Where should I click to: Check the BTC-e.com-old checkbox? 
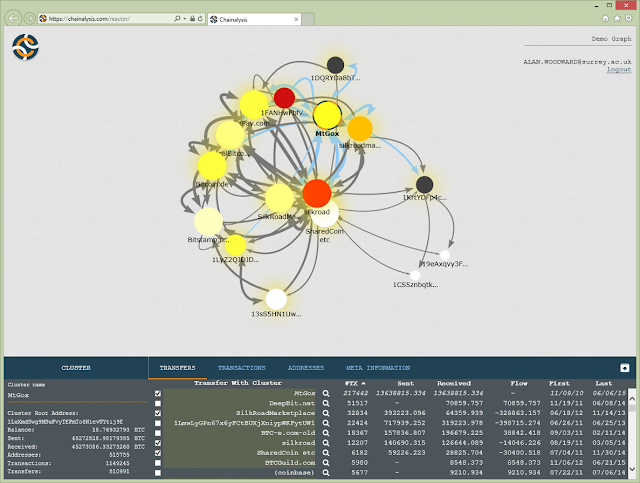158,433
